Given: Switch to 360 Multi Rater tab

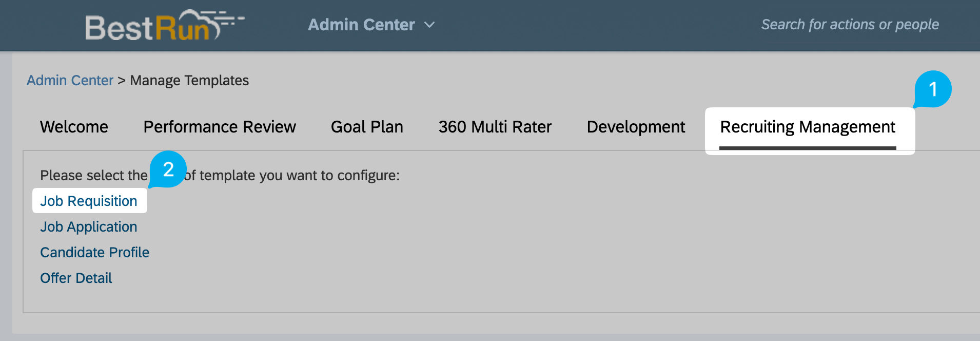Looking at the screenshot, I should pos(495,127).
